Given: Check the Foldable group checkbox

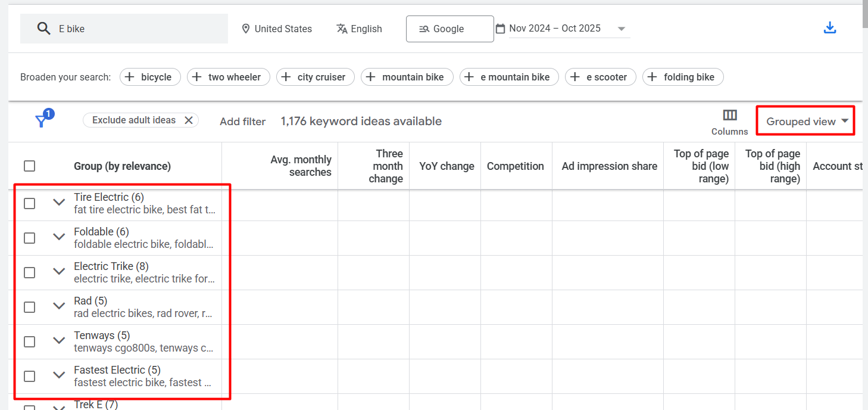Looking at the screenshot, I should (x=30, y=238).
